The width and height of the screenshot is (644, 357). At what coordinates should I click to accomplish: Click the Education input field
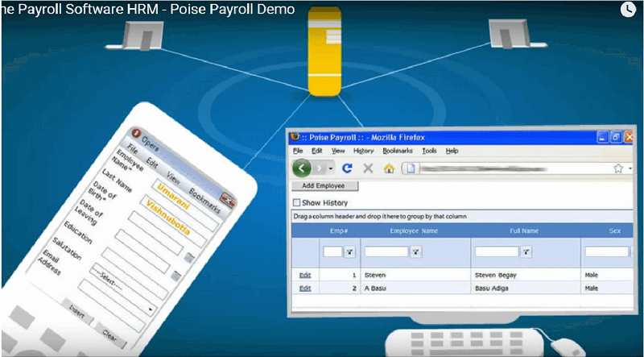point(134,273)
